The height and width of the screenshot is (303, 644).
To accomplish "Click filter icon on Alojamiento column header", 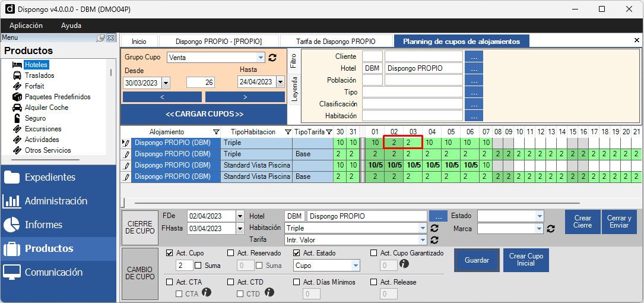I will [x=216, y=132].
